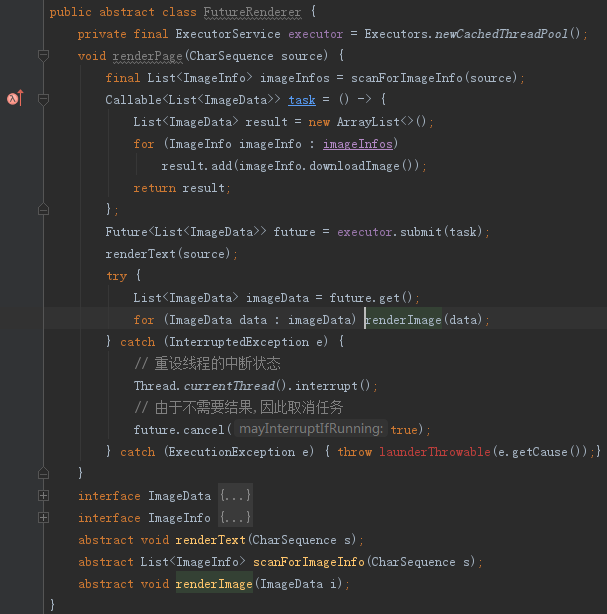Click the e.getCause() call
This screenshot has width=607, height=614.
coord(542,452)
